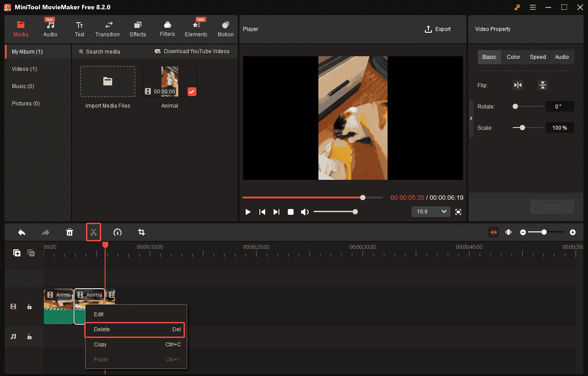Lock the audio track

tap(29, 337)
